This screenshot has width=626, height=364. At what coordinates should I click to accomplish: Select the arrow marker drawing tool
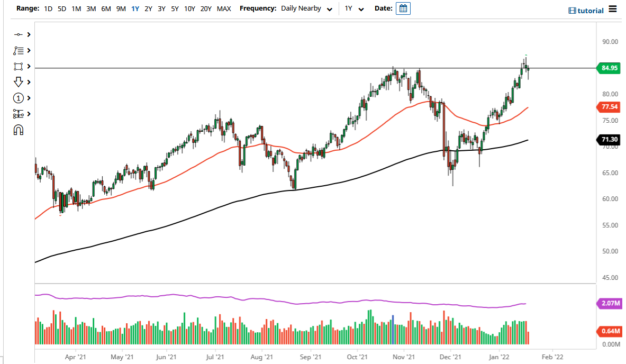19,82
